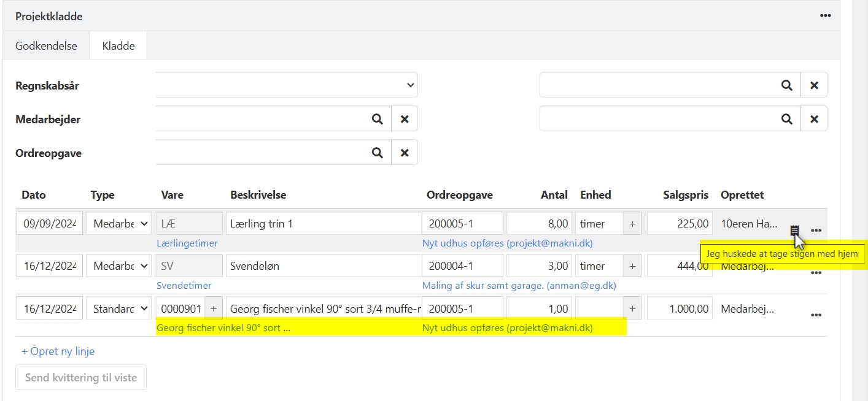Clear the top-right filter with its X icon

(815, 85)
